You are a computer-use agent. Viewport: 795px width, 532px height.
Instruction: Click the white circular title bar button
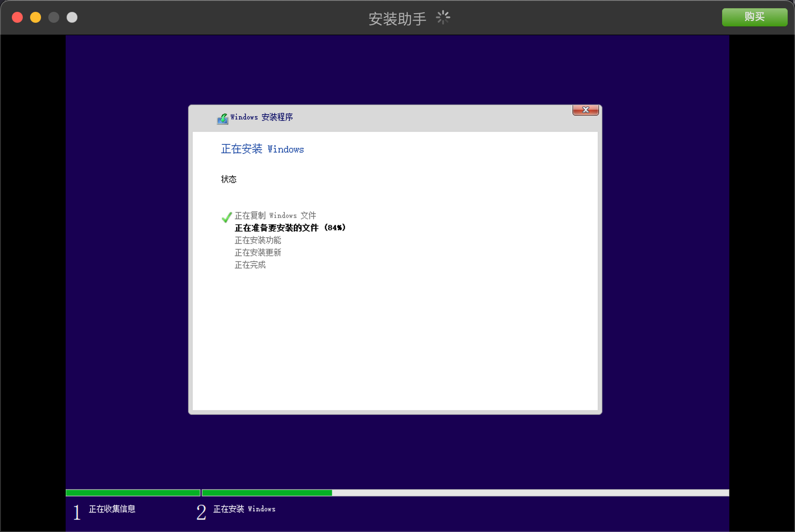72,17
